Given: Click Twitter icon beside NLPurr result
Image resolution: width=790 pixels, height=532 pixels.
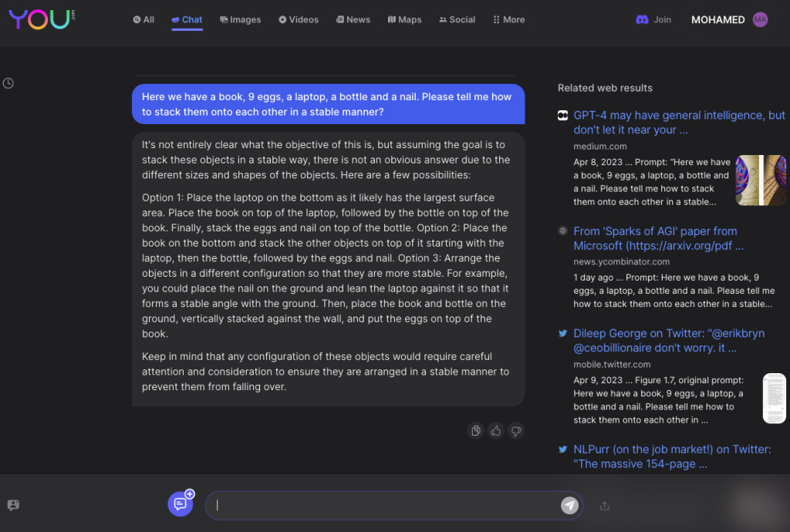Looking at the screenshot, I should coord(562,449).
